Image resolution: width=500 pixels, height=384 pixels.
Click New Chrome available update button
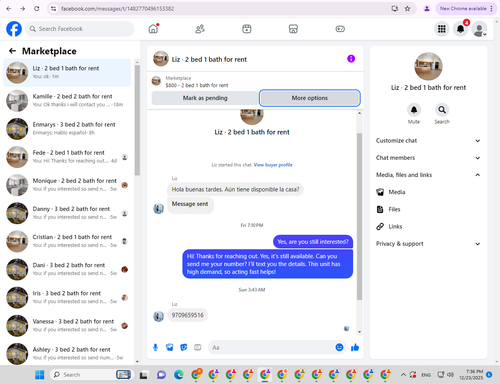click(x=466, y=9)
